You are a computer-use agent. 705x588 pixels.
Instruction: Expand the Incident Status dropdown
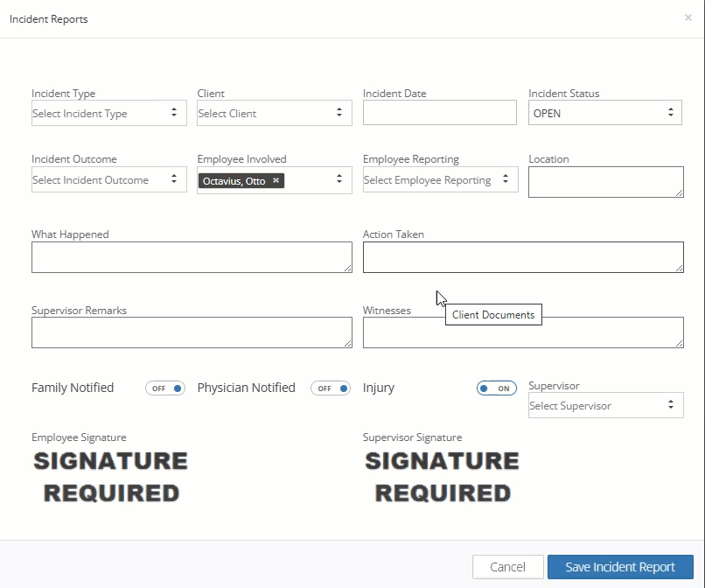pyautogui.click(x=605, y=114)
